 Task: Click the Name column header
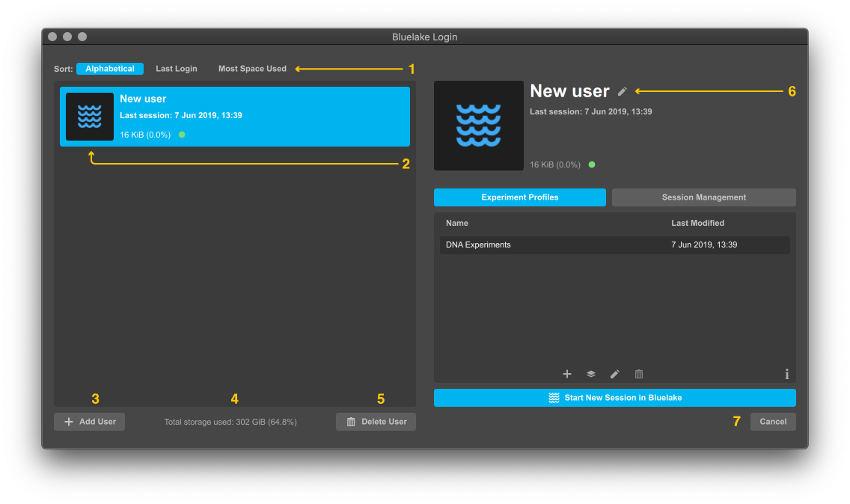pyautogui.click(x=457, y=223)
